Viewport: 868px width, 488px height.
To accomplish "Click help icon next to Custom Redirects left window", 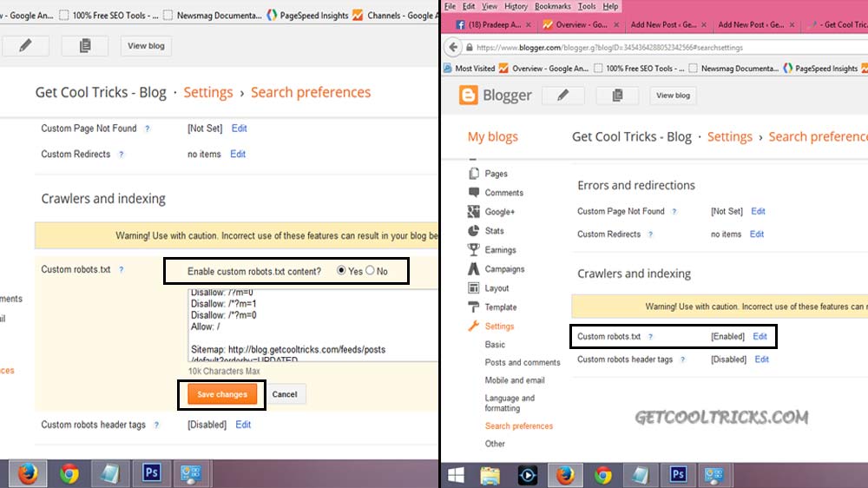I will [122, 155].
